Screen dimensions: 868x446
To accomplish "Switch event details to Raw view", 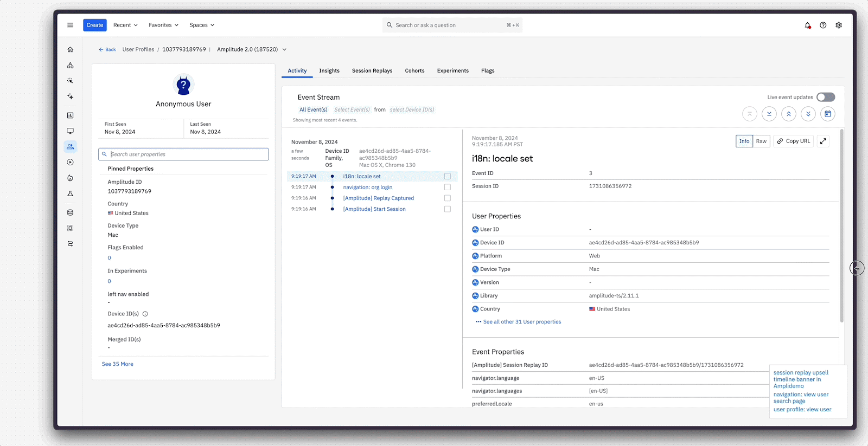I will click(x=762, y=141).
